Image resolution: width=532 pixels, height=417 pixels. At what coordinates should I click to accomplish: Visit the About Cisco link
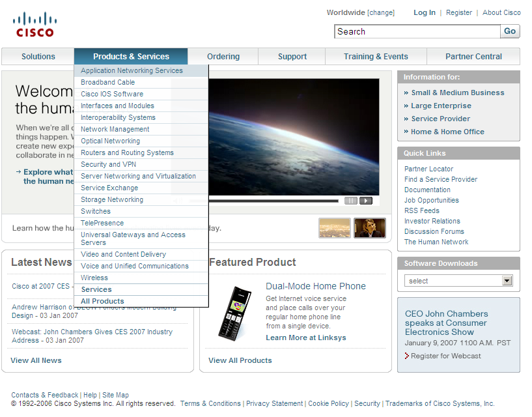tap(501, 12)
